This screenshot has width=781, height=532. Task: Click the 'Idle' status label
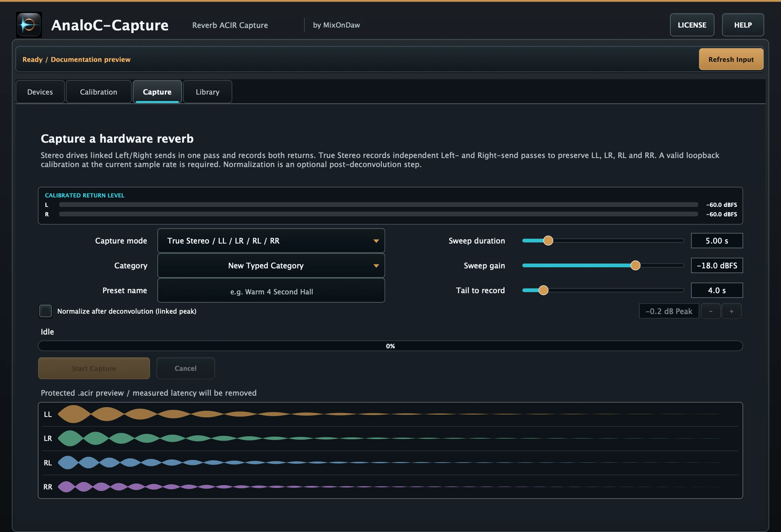[x=47, y=332]
